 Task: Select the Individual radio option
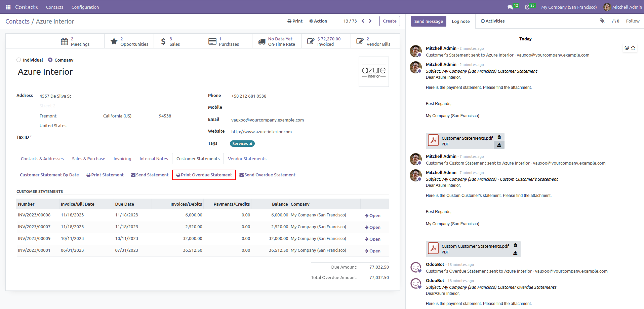click(19, 60)
